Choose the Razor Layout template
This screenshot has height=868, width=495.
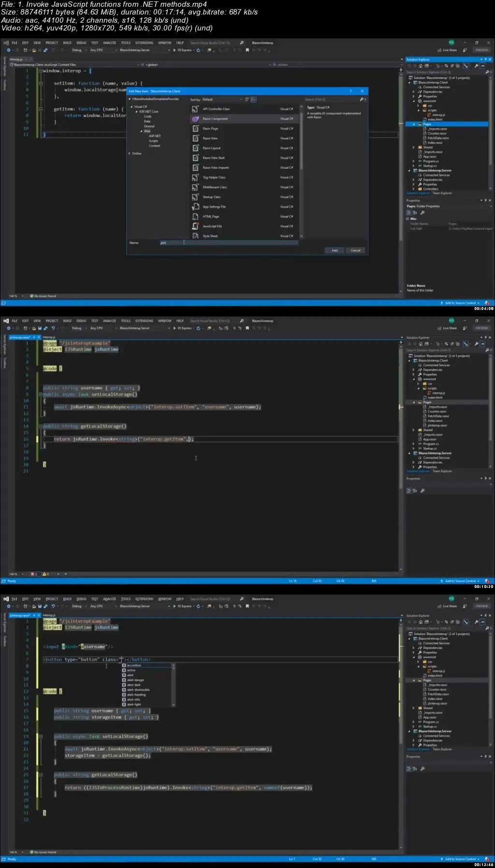pyautogui.click(x=245, y=148)
